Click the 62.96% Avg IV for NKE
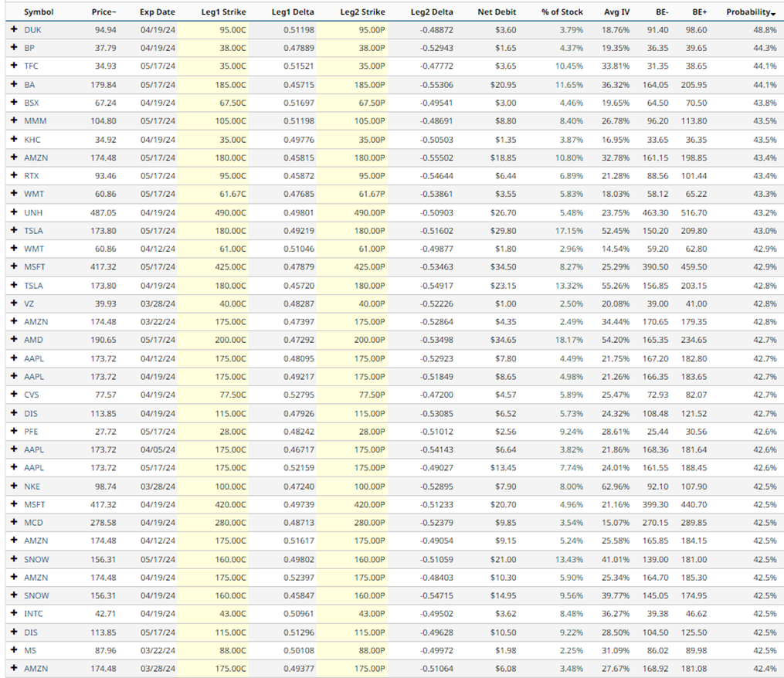 (616, 487)
